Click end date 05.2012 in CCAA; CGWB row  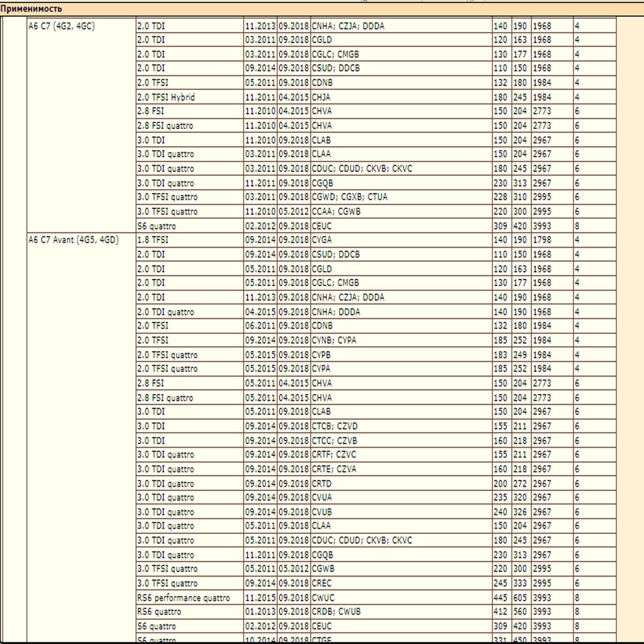pos(294,212)
